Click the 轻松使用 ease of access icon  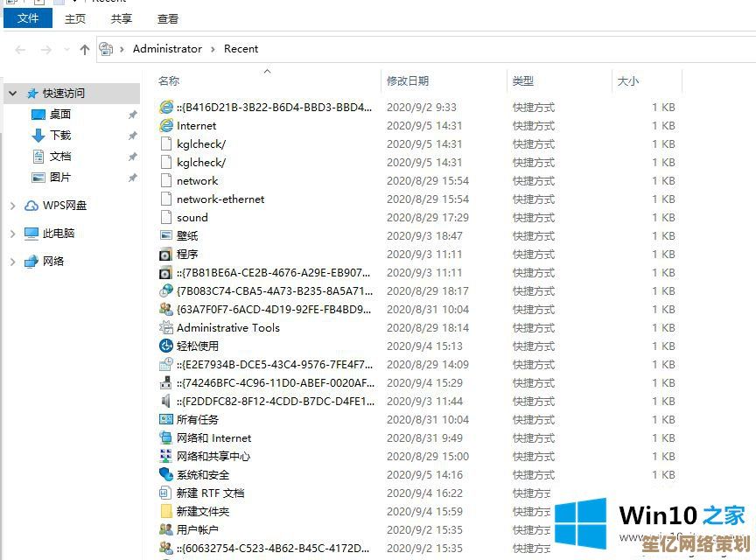coord(166,346)
